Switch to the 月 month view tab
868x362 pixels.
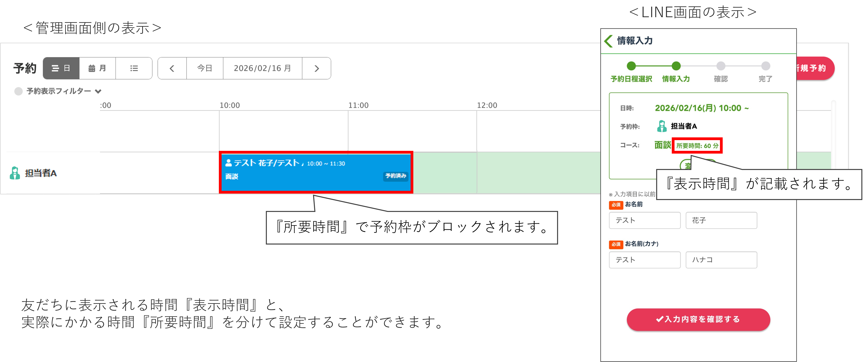tap(97, 68)
